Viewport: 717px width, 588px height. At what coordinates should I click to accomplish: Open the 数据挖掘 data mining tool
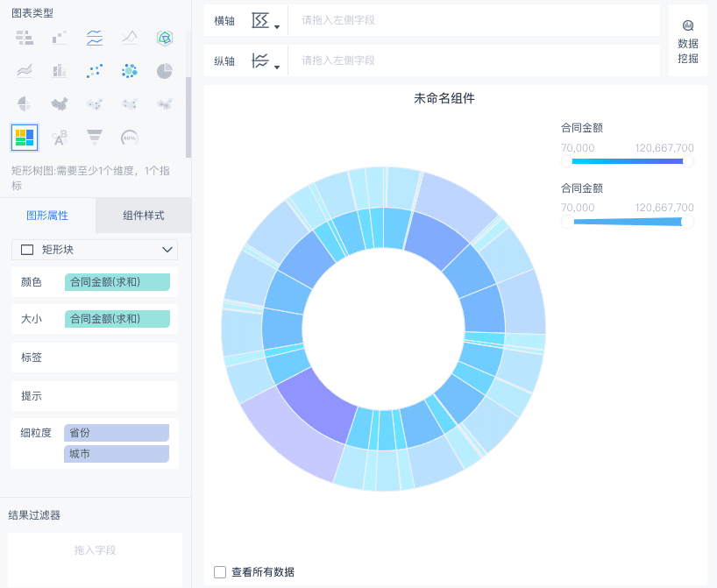(x=688, y=41)
